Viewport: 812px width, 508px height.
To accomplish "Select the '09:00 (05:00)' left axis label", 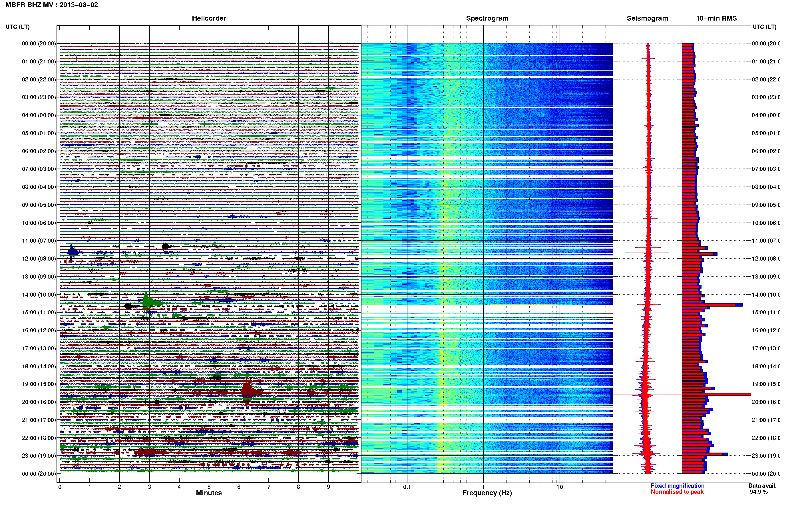I will [39, 205].
